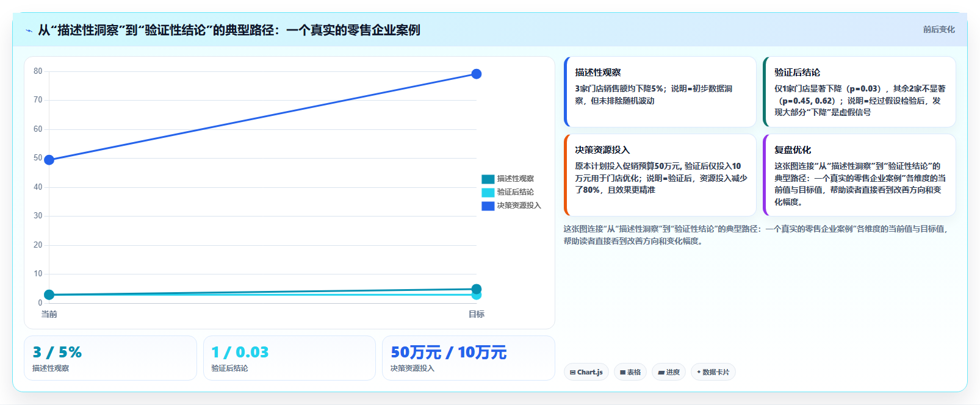
Task: Open the 决策资源投入 card
Action: click(x=660, y=175)
